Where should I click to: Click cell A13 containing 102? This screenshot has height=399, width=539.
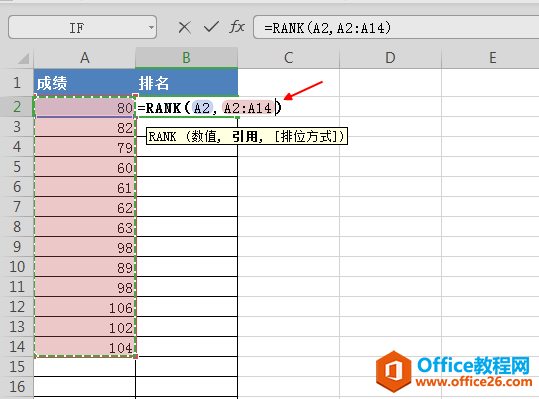[x=85, y=326]
